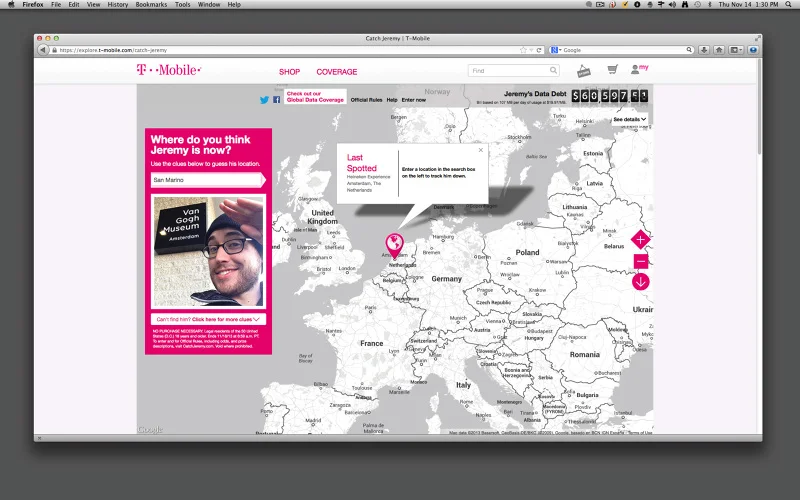This screenshot has width=800, height=500.
Task: Submit guess with arrow beside San Marino
Action: pos(263,180)
